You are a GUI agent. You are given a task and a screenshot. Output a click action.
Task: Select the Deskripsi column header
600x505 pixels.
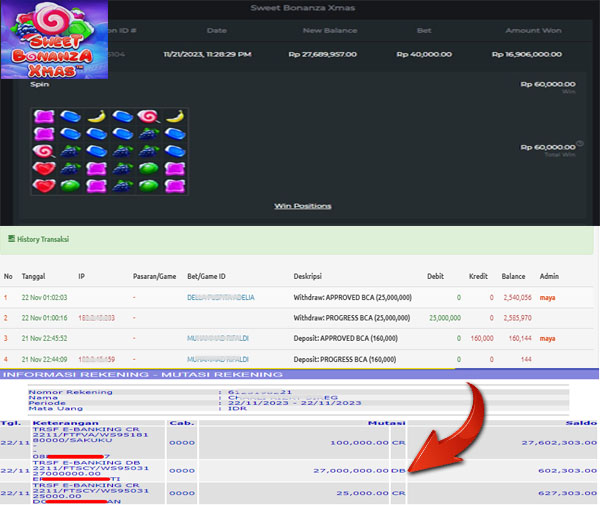308,276
